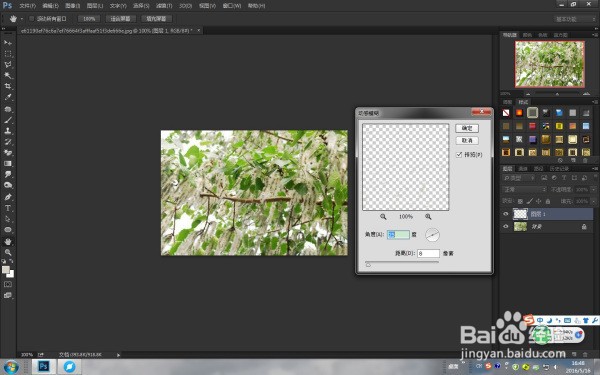Screen dimensions: 600x375
Task: Click the distance slider in Motion Blur
Action: click(x=402, y=263)
